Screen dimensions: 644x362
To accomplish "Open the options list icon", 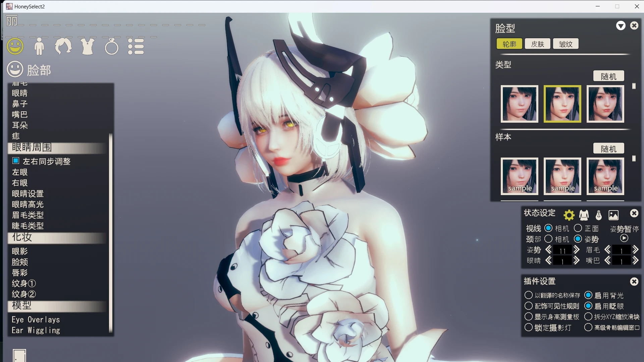I will tap(136, 46).
